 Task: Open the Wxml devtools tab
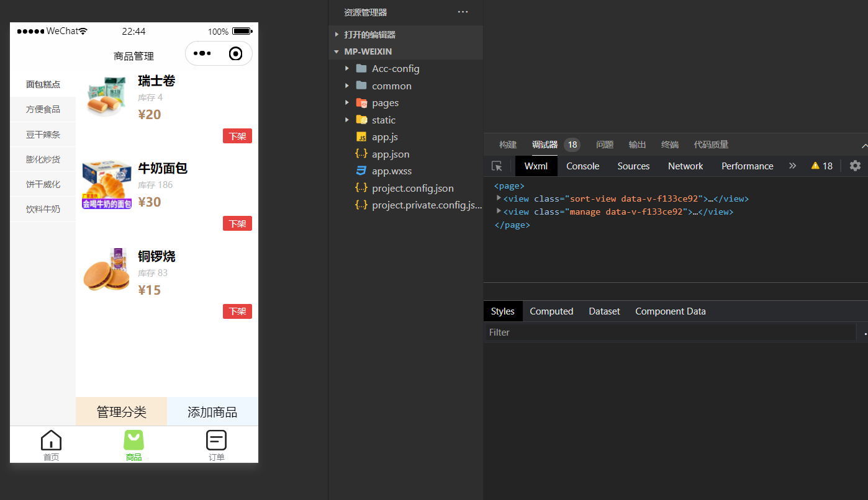536,166
